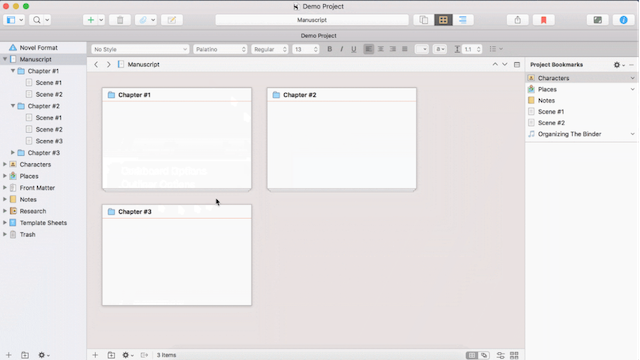Click the green Add plus icon
The image size is (640, 360).
(91, 20)
